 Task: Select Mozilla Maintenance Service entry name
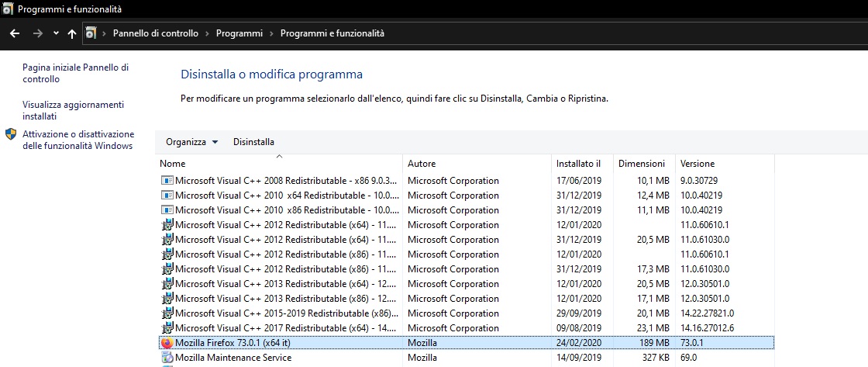point(233,358)
